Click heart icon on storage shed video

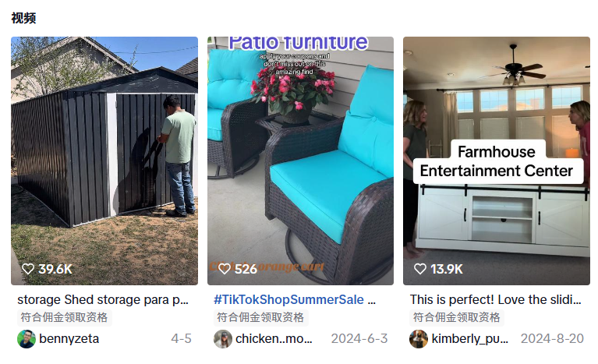click(x=28, y=269)
